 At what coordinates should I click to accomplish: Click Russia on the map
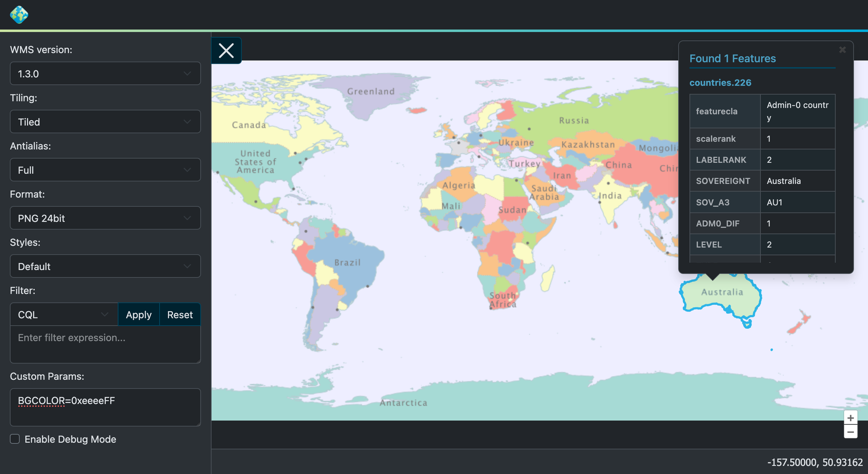click(574, 121)
